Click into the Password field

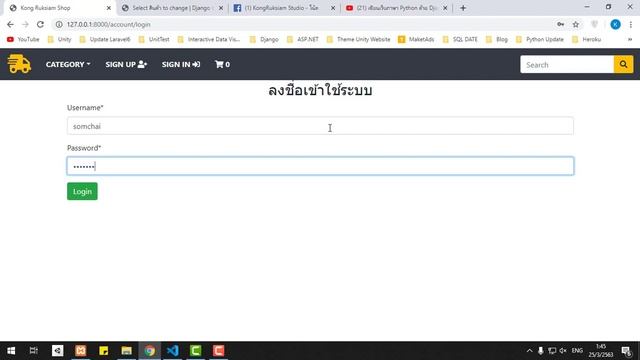click(320, 166)
